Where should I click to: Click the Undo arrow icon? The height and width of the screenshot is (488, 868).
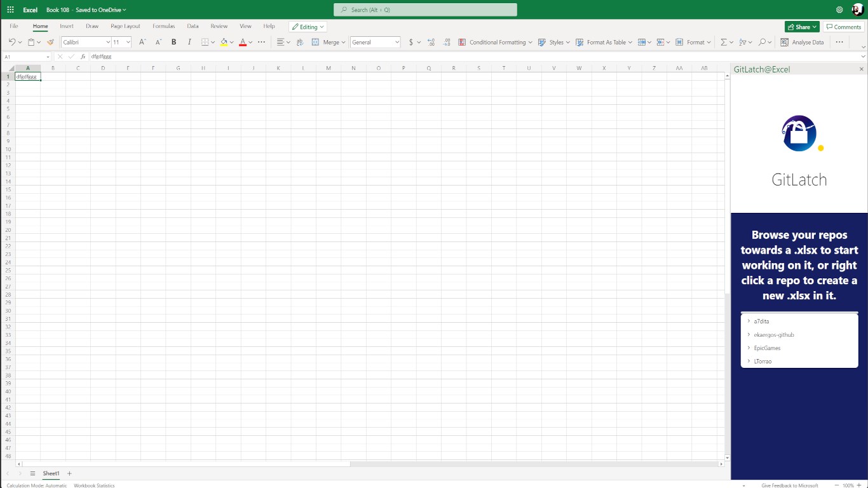12,42
